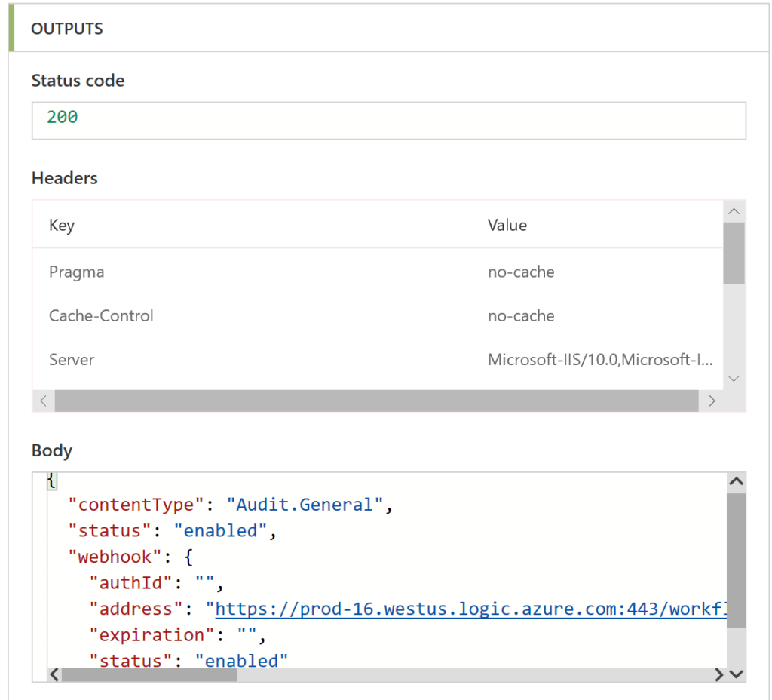Image resolution: width=772 pixels, height=700 pixels.
Task: Click the Microsoft-IIS Server value cell
Action: (599, 359)
